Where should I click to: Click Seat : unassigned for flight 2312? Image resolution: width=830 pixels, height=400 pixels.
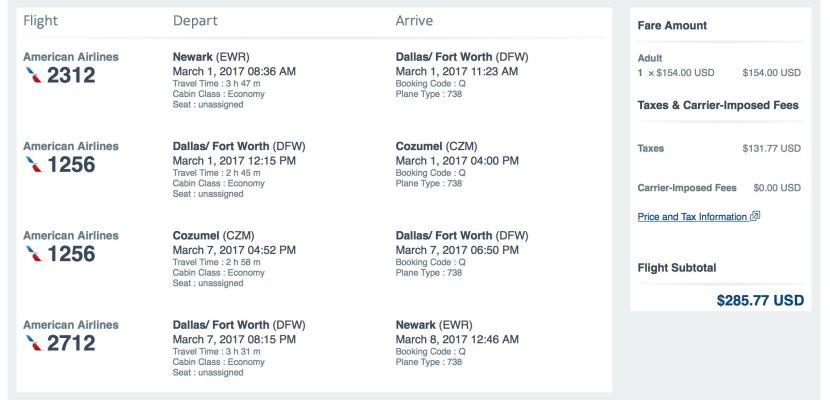208,105
